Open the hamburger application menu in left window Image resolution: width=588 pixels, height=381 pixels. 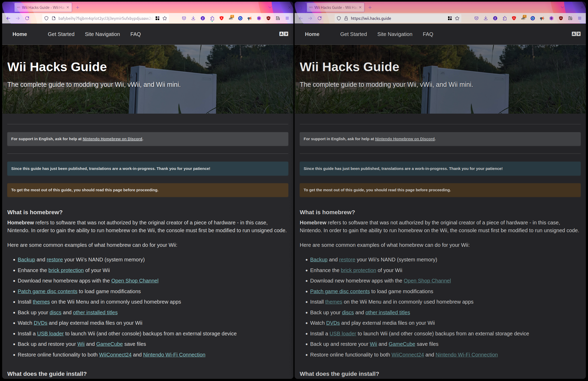287,18
